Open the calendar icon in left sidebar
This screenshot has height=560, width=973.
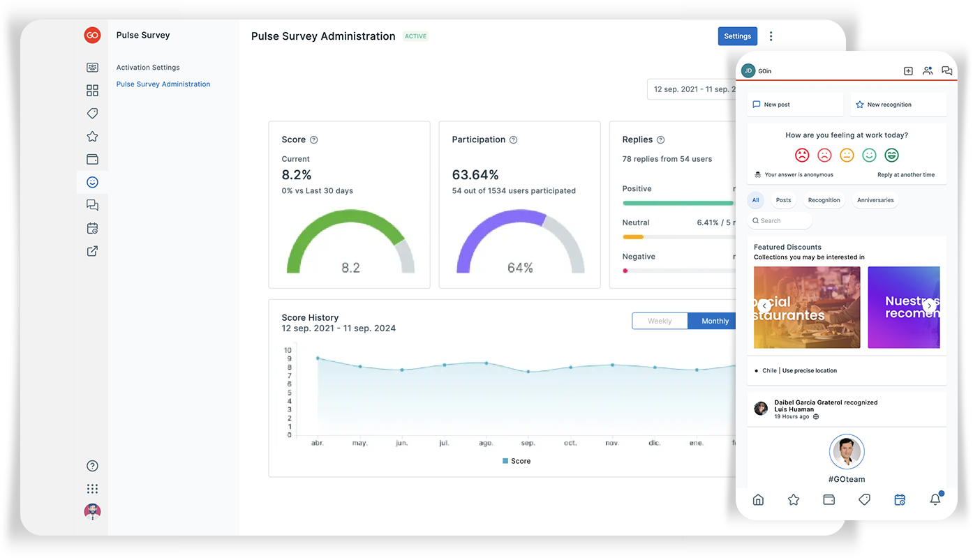(x=92, y=228)
